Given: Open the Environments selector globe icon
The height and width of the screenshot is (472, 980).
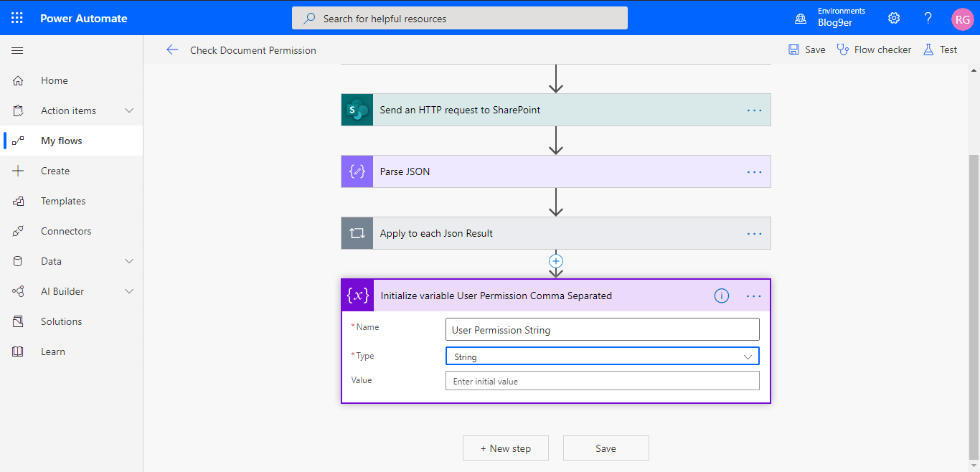Looking at the screenshot, I should click(801, 19).
